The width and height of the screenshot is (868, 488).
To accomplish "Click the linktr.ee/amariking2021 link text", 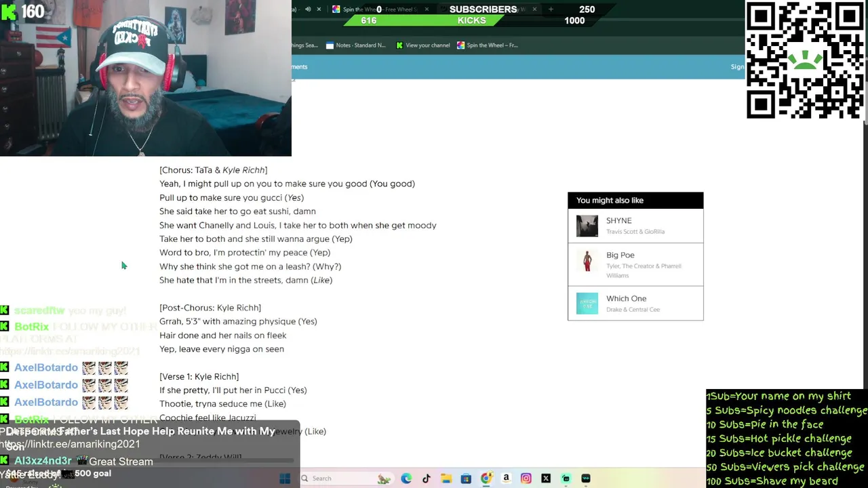I will pyautogui.click(x=71, y=445).
